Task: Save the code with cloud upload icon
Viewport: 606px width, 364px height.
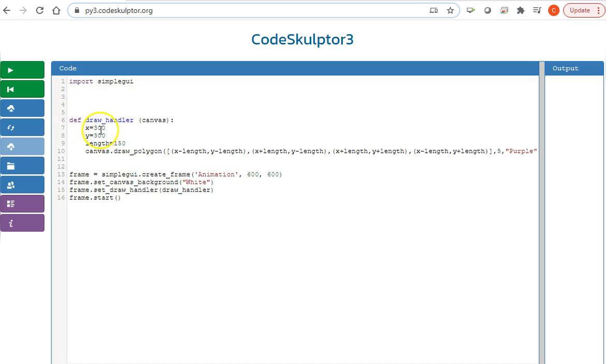Action: click(x=22, y=108)
